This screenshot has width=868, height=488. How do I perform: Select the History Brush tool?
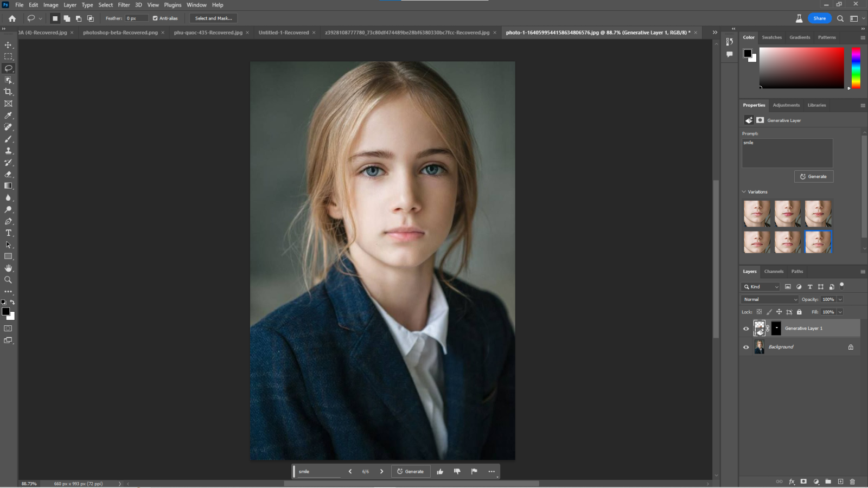[8, 162]
